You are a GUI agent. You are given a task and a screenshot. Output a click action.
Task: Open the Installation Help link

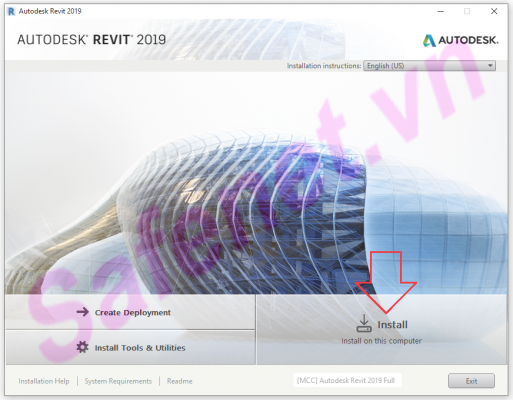pos(44,381)
